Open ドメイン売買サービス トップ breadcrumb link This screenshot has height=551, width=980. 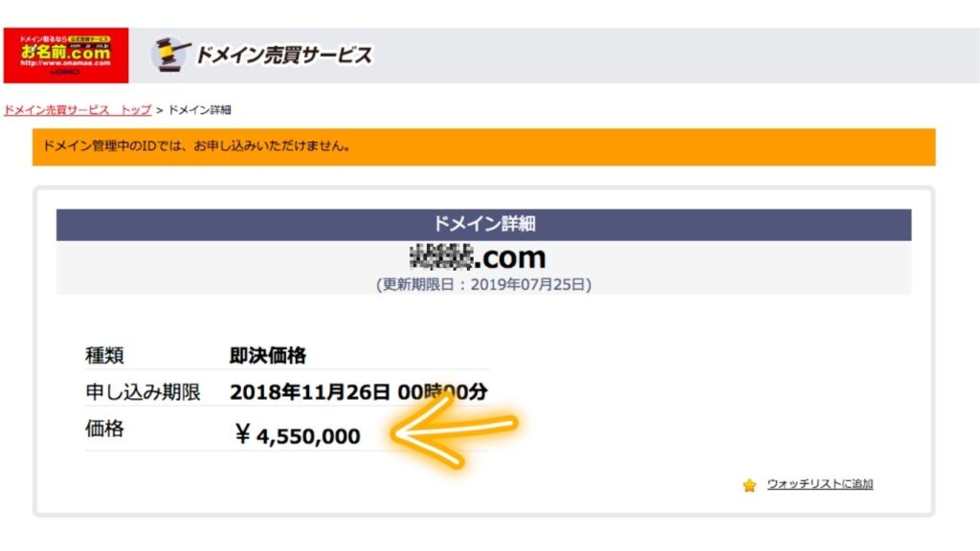coord(78,110)
